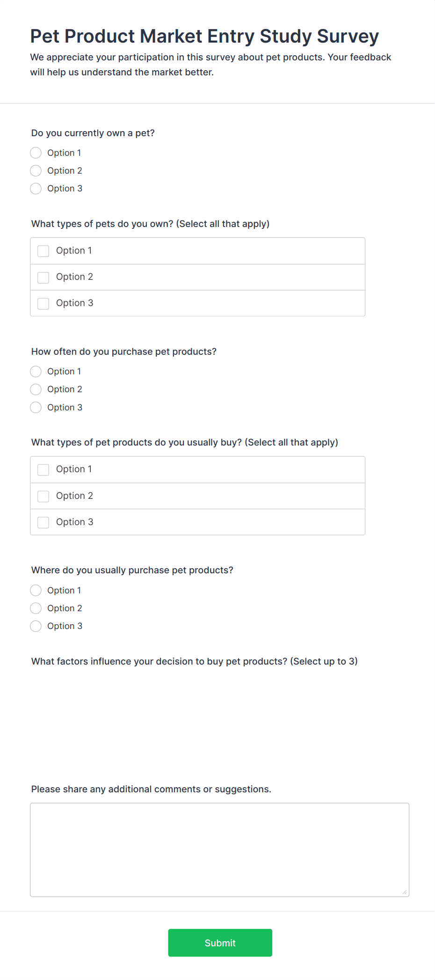Select Option 1 for purchase frequency
Viewport: 435px width, 980px height.
click(36, 372)
